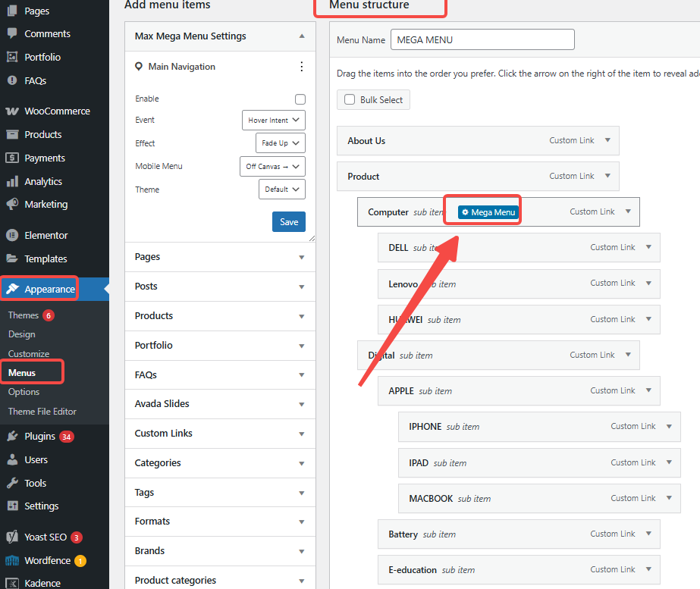
Task: Click the Yoast SEO icon
Action: coord(12,537)
